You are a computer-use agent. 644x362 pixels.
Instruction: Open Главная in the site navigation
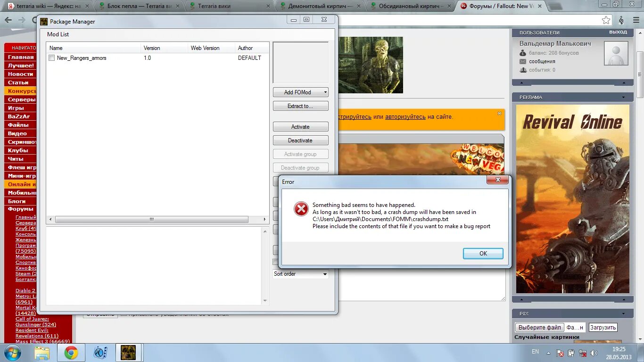[21, 57]
